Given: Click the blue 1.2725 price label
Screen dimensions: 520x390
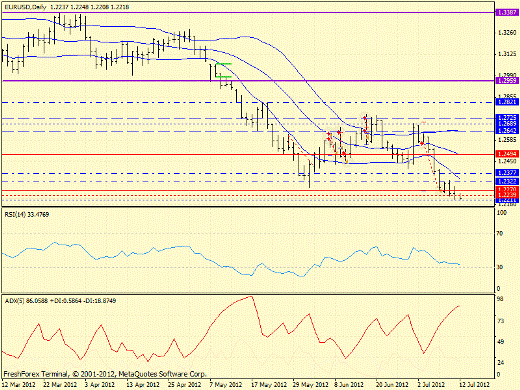Looking at the screenshot, I should coord(507,117).
